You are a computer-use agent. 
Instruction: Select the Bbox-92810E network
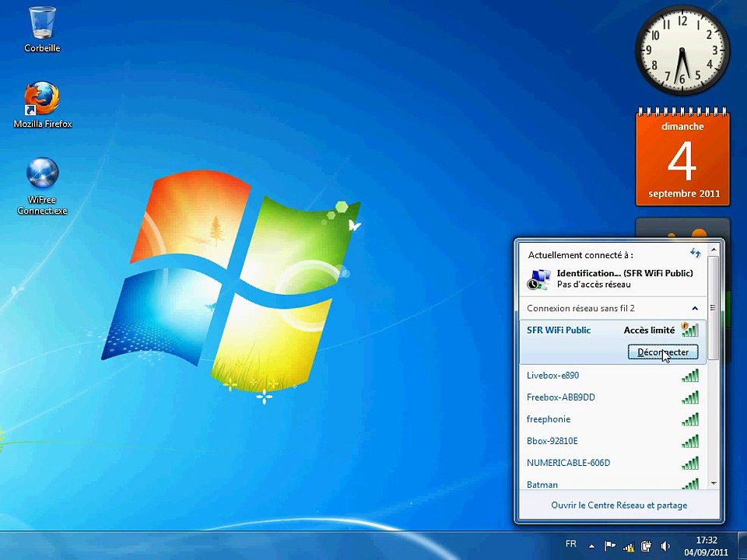point(612,441)
